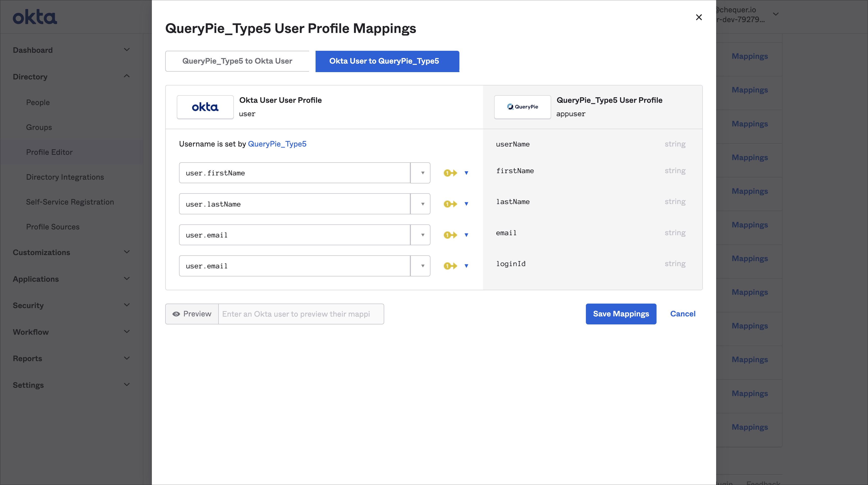Collapse the Directory menu
The height and width of the screenshot is (485, 868).
point(71,76)
